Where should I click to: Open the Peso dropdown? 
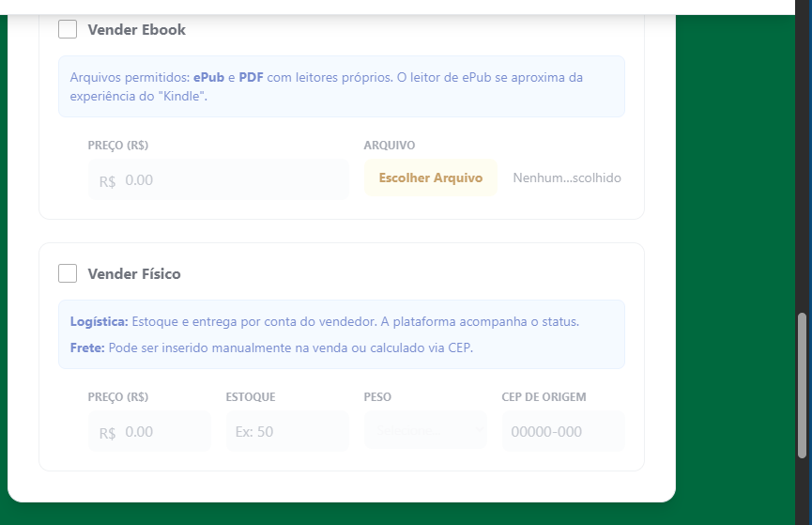(424, 431)
